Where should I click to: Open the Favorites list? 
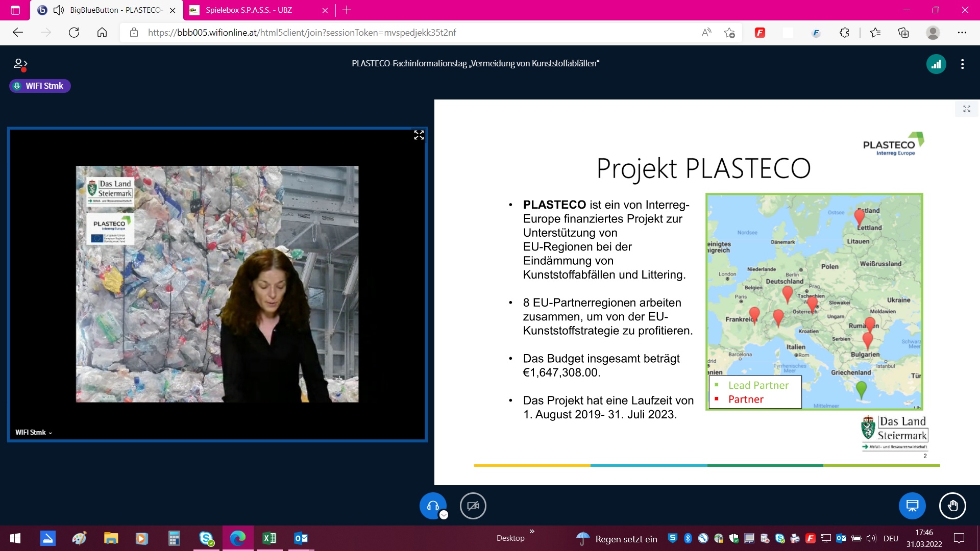[875, 33]
